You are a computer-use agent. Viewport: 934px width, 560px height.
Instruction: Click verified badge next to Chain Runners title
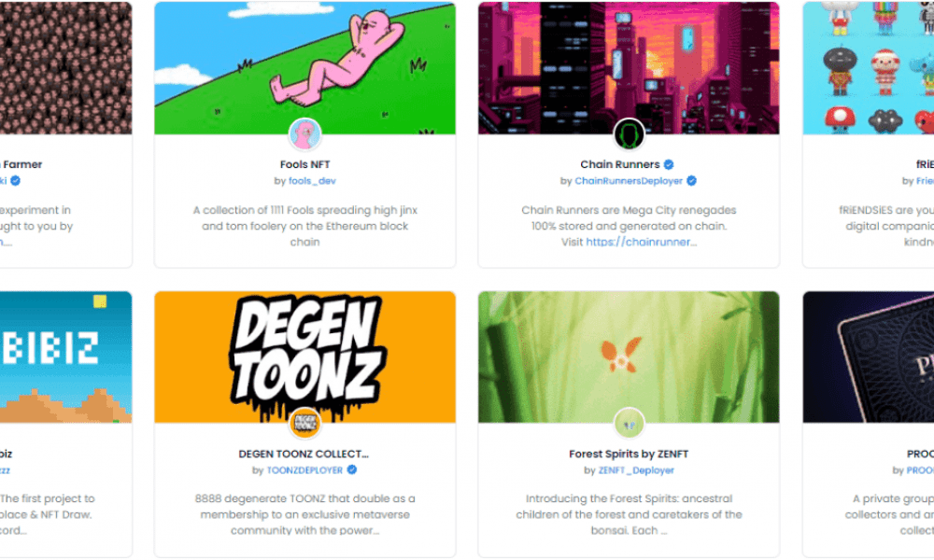tap(669, 165)
